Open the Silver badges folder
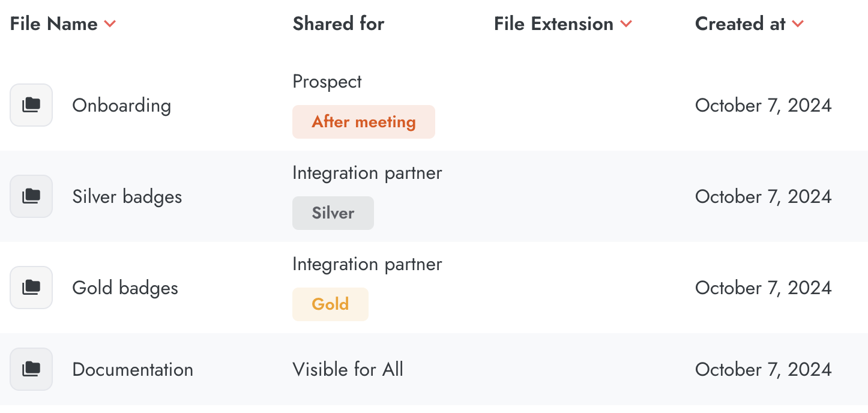The width and height of the screenshot is (868, 413). pyautogui.click(x=127, y=196)
